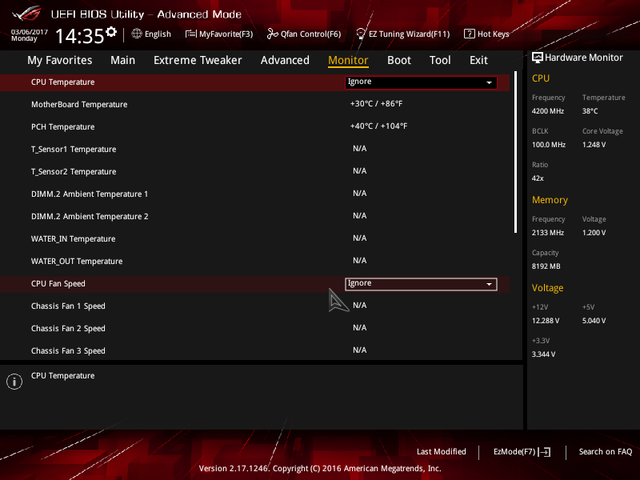Click +30°C / +86°F motherboard value
640x480 pixels.
pos(376,104)
